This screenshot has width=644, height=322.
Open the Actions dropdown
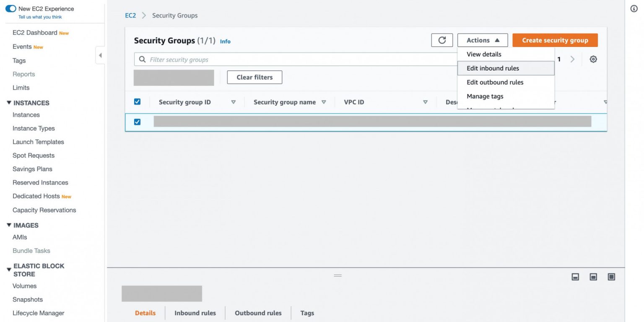[483, 40]
